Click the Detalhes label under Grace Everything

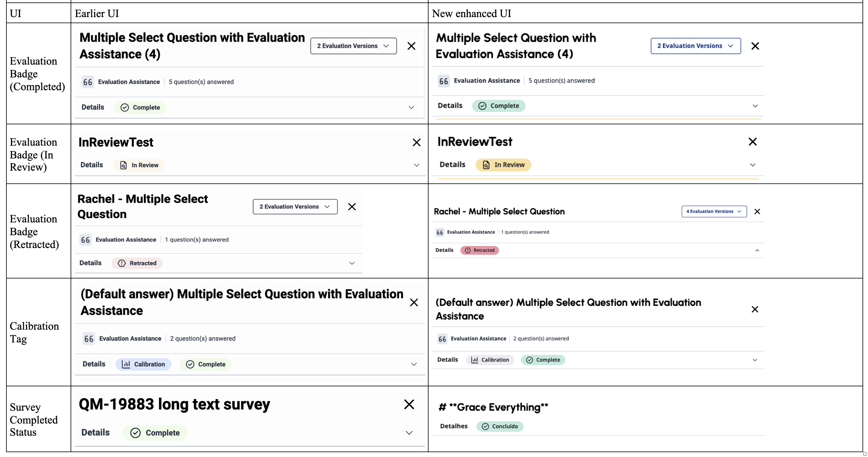[x=453, y=426]
